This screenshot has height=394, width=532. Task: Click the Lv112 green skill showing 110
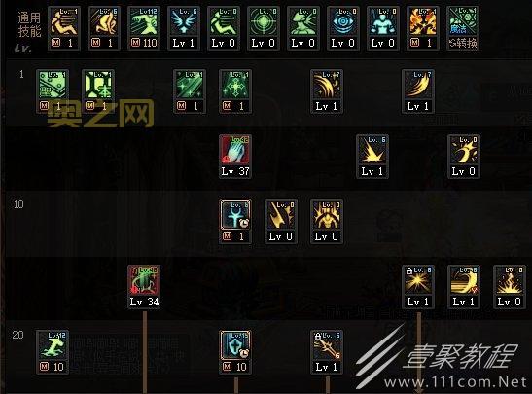(144, 28)
